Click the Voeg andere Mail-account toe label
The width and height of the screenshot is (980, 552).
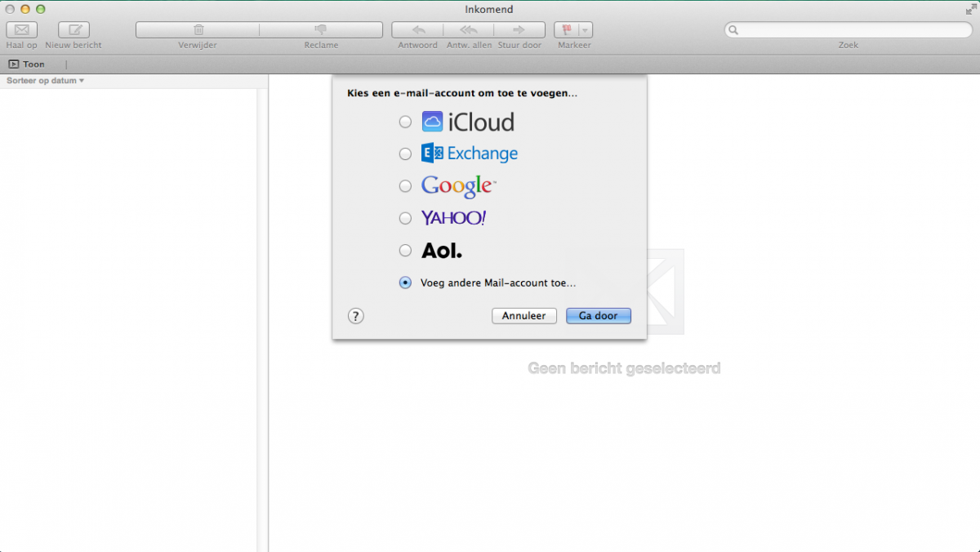(x=498, y=283)
